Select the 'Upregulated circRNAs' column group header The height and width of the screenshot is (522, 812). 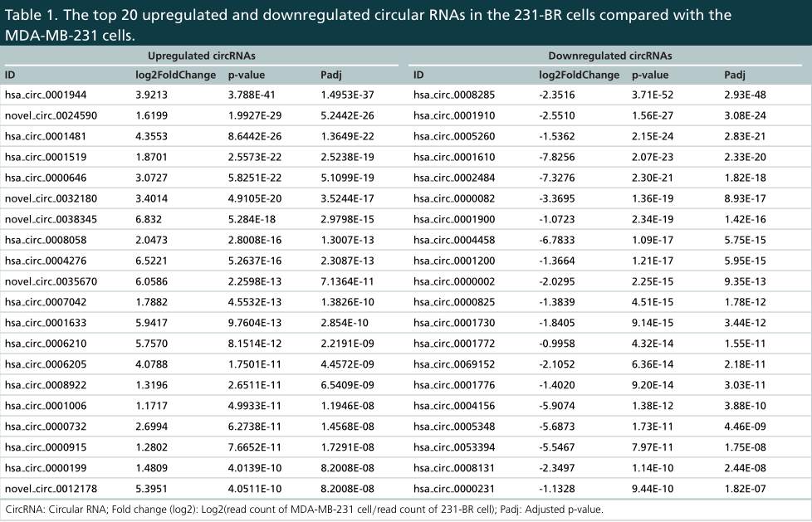[x=200, y=56]
